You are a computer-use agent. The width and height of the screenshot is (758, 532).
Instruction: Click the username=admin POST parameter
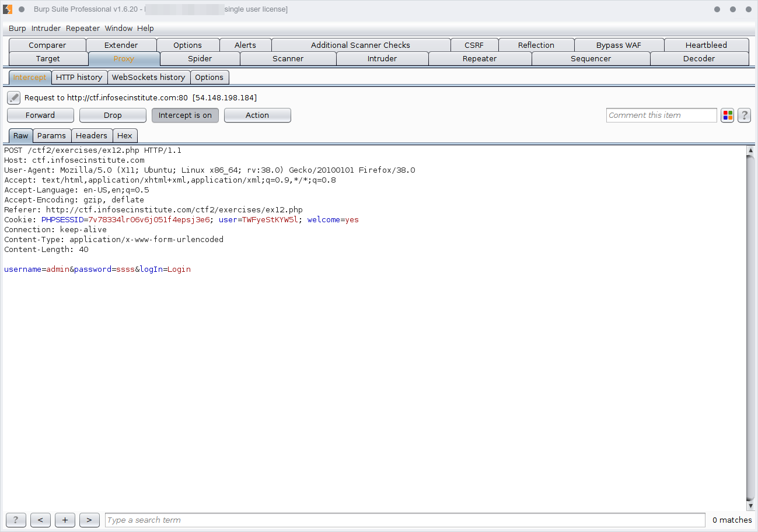click(37, 269)
